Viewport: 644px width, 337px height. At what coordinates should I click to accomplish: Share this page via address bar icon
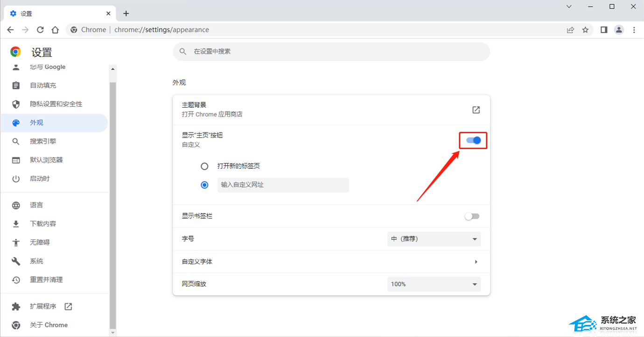pyautogui.click(x=570, y=30)
